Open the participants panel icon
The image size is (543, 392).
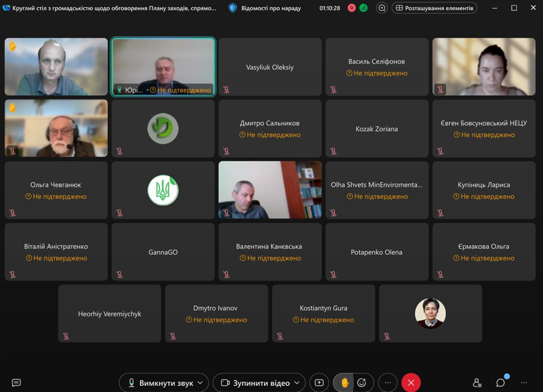pyautogui.click(x=477, y=383)
